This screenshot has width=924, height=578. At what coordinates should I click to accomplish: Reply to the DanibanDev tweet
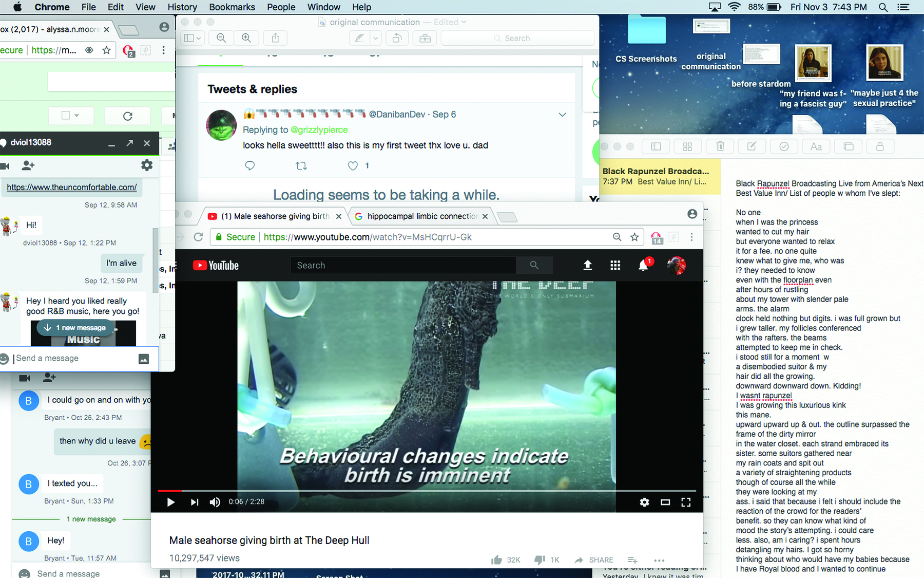[x=250, y=165]
